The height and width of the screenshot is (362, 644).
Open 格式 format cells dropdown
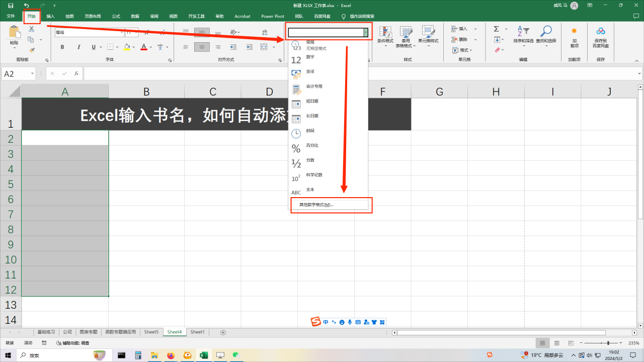(x=461, y=50)
